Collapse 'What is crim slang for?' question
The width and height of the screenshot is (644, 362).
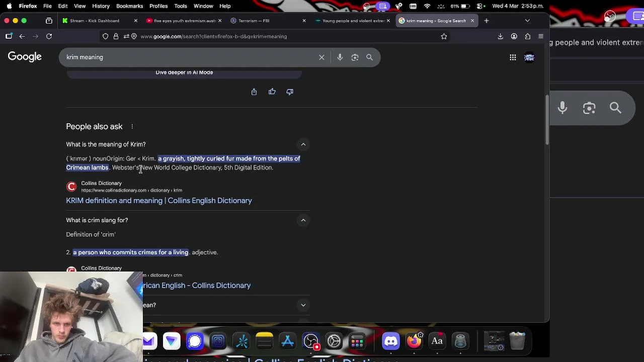pyautogui.click(x=303, y=220)
